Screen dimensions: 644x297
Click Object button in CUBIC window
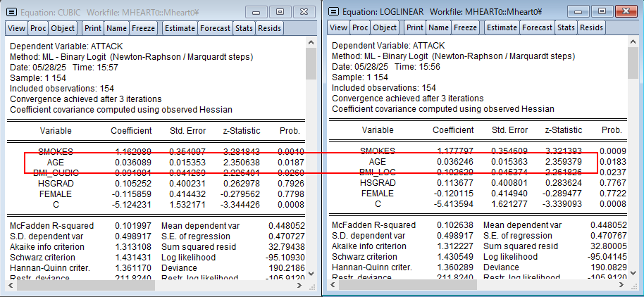(63, 28)
